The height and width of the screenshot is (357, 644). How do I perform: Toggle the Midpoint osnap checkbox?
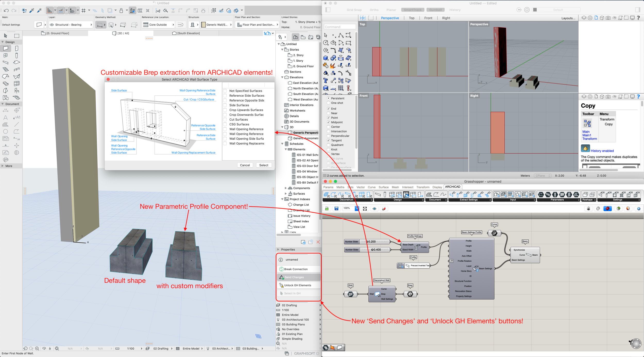coord(328,122)
